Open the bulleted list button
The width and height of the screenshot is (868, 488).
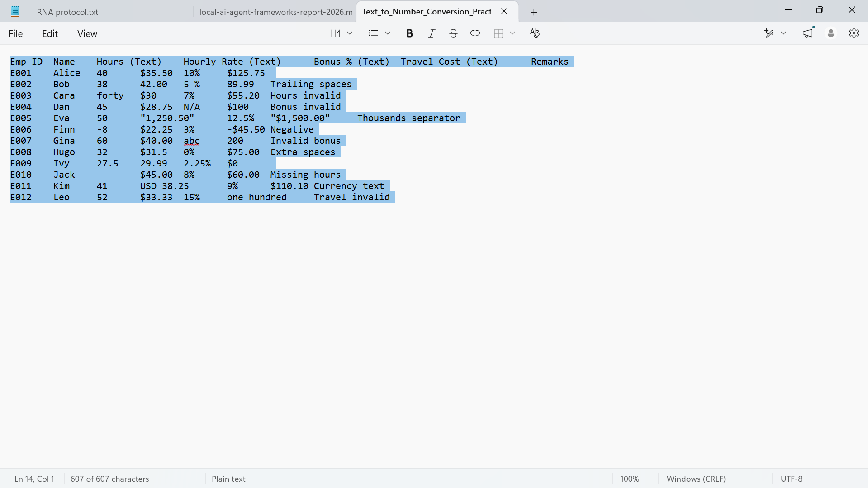pos(373,33)
